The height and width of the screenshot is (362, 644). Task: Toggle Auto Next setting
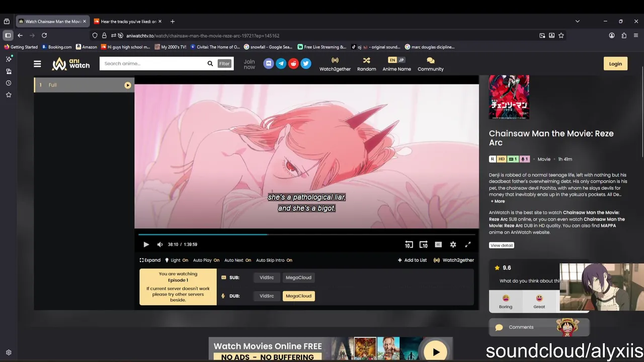(237, 260)
